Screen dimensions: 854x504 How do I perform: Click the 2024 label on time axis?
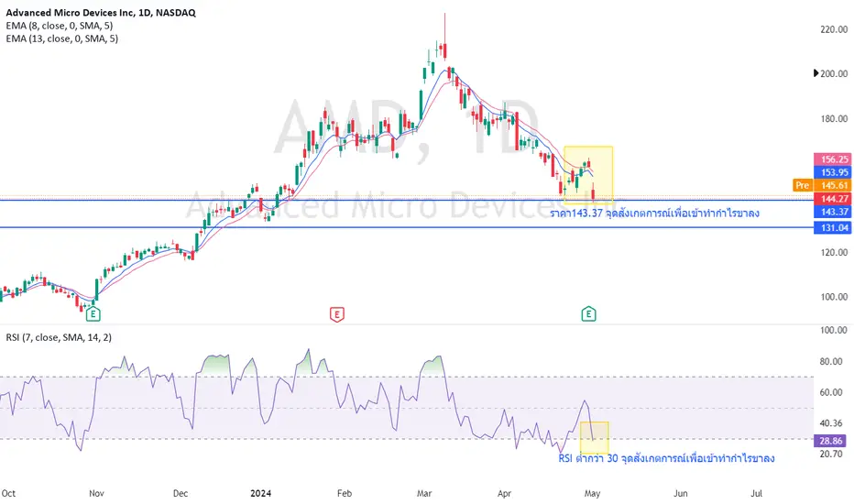[x=261, y=493]
